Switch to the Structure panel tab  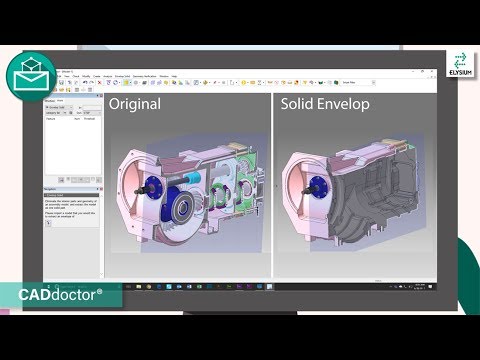tap(50, 101)
